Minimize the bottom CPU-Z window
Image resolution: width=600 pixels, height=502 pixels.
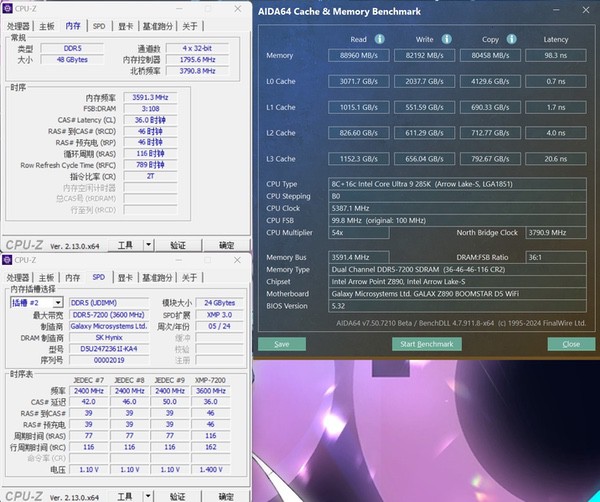click(x=179, y=260)
